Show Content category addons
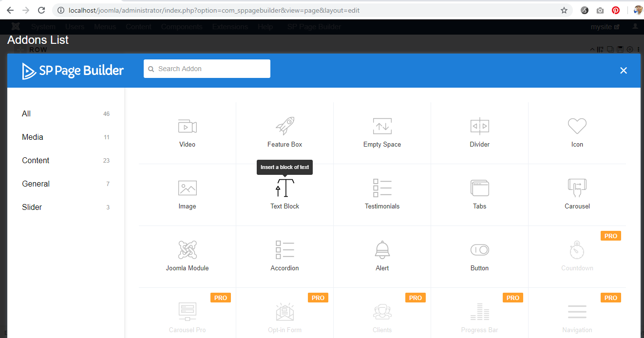This screenshot has height=338, width=644. (36, 161)
